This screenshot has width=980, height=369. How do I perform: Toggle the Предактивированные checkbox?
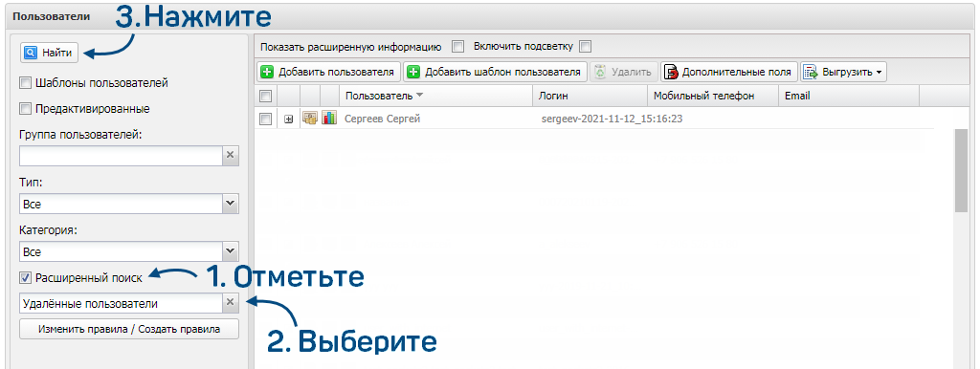[25, 109]
